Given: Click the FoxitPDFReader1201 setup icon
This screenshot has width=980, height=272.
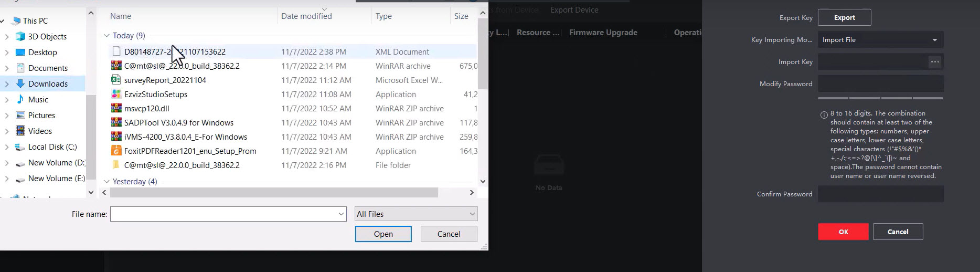Looking at the screenshot, I should pos(116,151).
